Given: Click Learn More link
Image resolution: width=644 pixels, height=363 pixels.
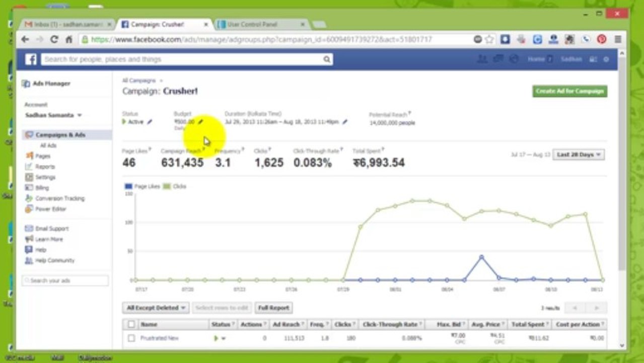Looking at the screenshot, I should point(49,239).
